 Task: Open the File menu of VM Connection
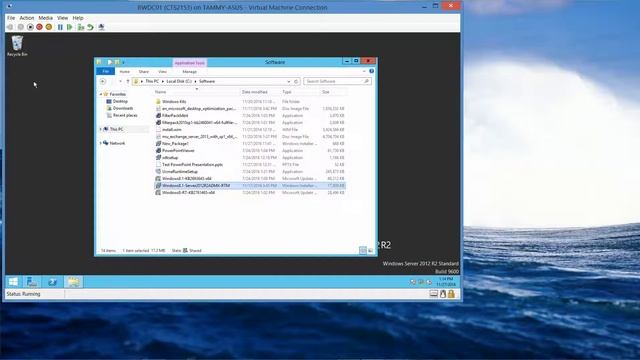pos(11,18)
